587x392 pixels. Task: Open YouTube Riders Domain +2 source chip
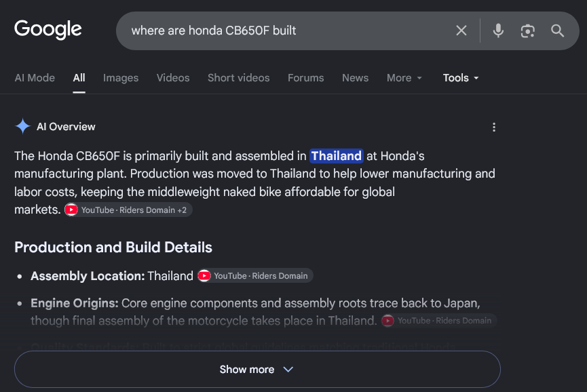[x=128, y=210]
